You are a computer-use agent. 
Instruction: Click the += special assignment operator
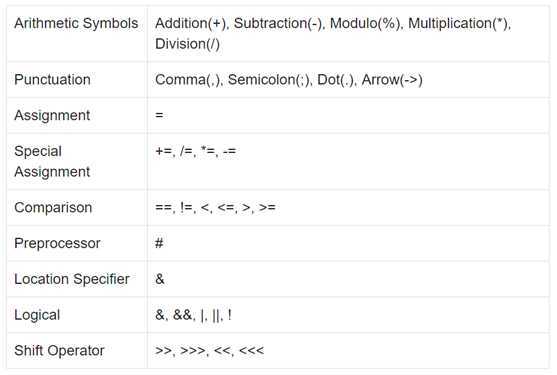[x=164, y=151]
